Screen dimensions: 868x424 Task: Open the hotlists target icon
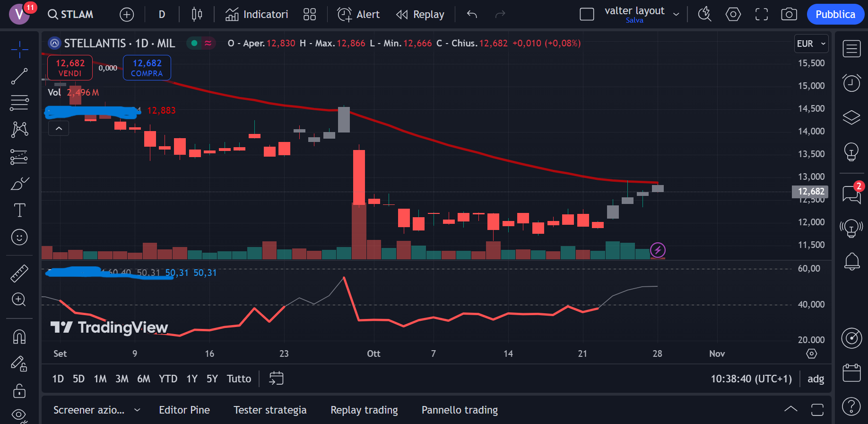coord(851,338)
